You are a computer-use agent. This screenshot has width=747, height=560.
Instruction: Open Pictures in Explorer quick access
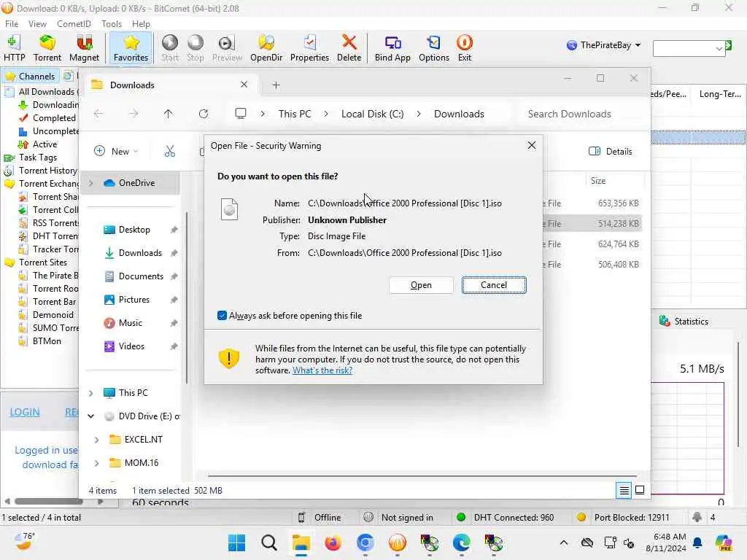[134, 300]
